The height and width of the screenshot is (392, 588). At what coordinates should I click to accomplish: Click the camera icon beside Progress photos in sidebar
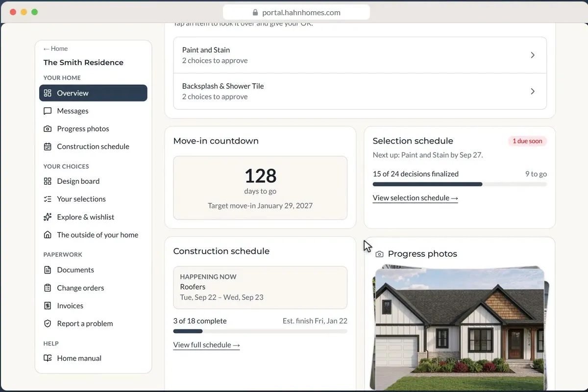[48, 129]
